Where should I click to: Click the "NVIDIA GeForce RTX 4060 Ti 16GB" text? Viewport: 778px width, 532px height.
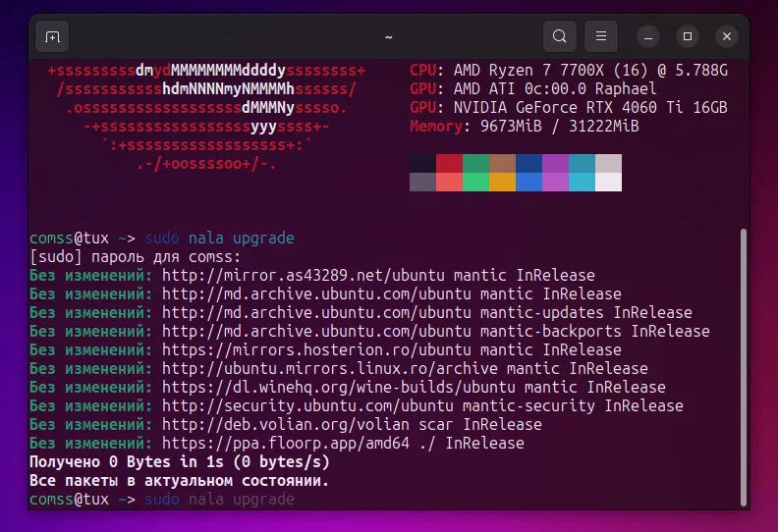(590, 108)
